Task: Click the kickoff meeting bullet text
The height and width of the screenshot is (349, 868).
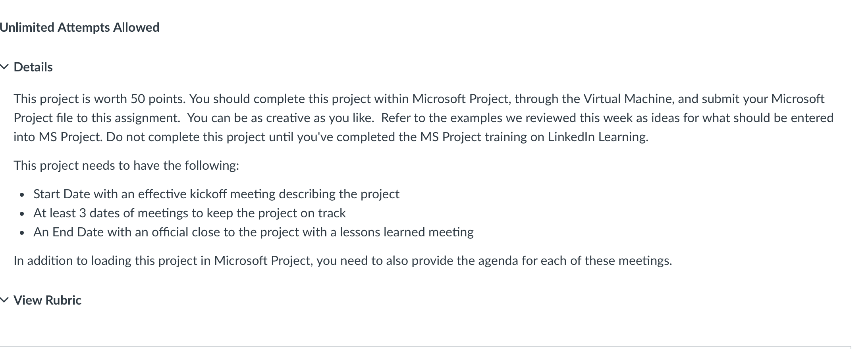Action: tap(216, 194)
